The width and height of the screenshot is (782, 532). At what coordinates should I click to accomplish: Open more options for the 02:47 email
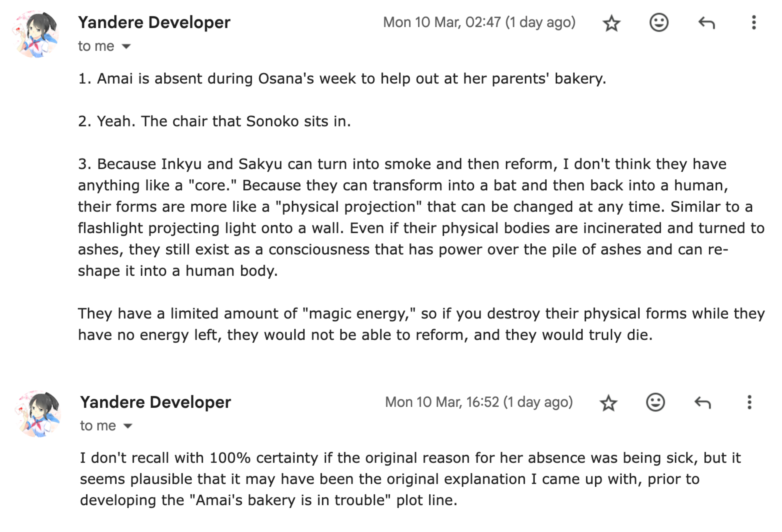tap(754, 23)
